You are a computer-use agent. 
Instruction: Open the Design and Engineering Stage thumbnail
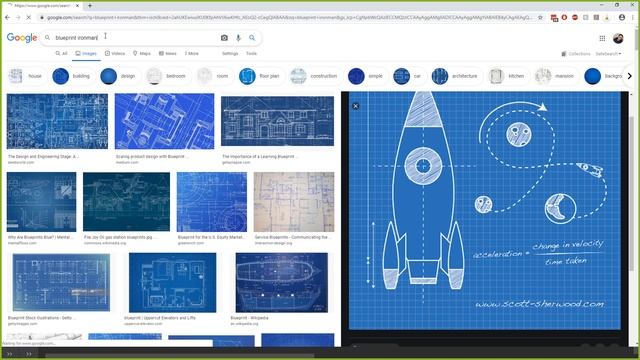click(x=57, y=121)
